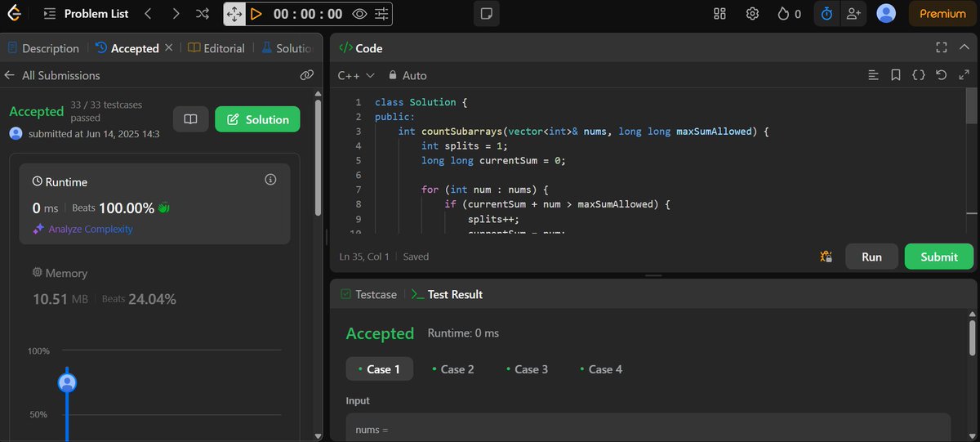Click the bookmark icon in editor
This screenshot has height=442, width=980.
point(895,75)
